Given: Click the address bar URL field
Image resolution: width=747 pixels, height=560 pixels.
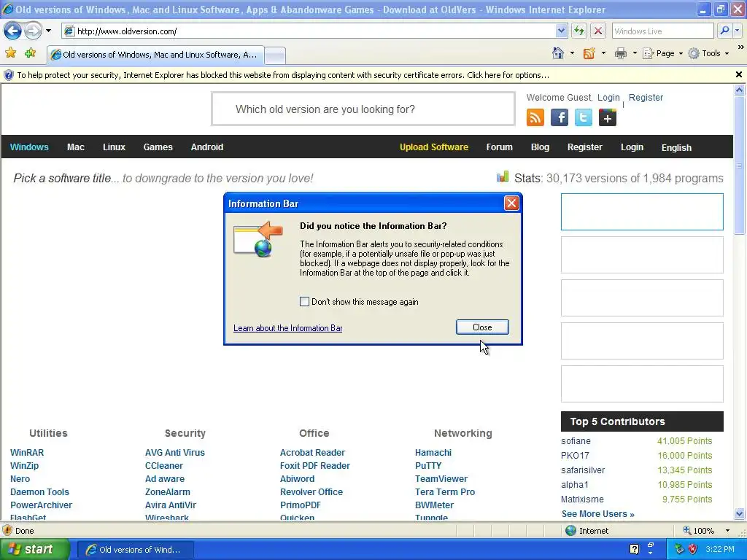Looking at the screenshot, I should pos(309,31).
